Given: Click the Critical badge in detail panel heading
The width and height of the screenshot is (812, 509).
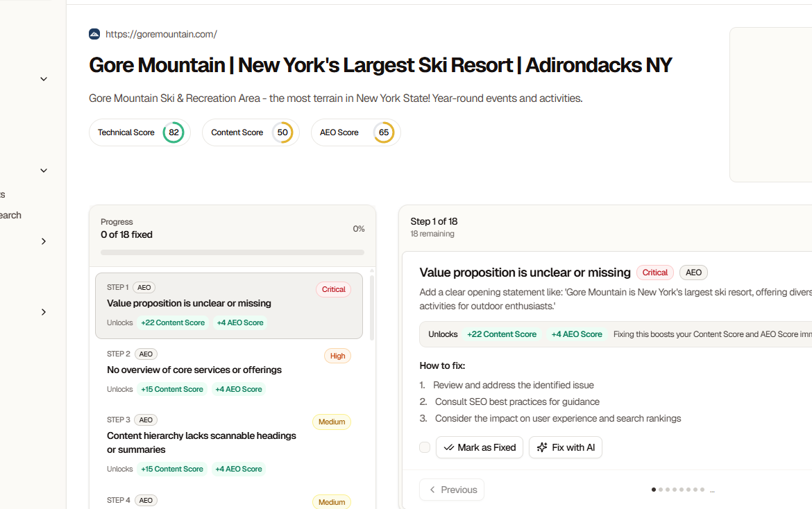Looking at the screenshot, I should point(655,273).
